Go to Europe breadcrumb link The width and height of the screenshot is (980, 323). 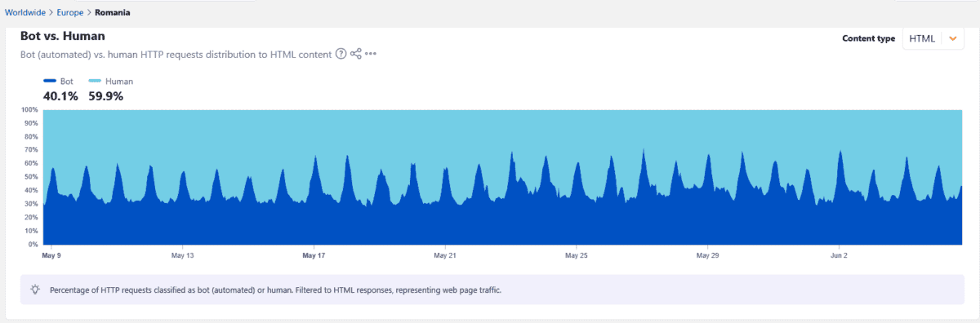(70, 13)
